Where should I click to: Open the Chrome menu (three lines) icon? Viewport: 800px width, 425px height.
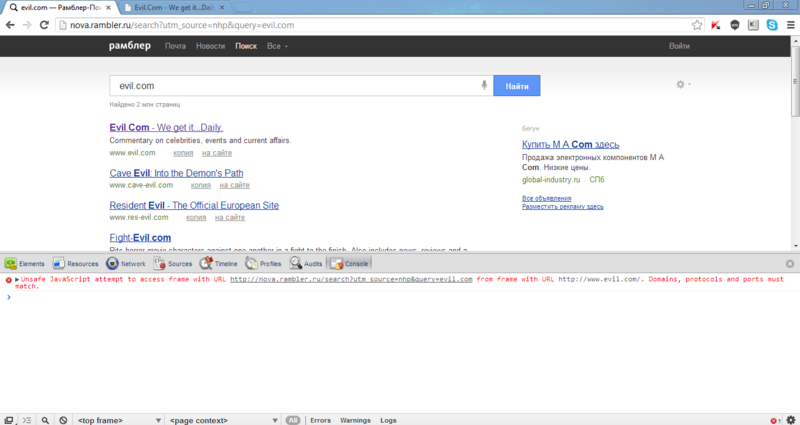pyautogui.click(x=790, y=25)
